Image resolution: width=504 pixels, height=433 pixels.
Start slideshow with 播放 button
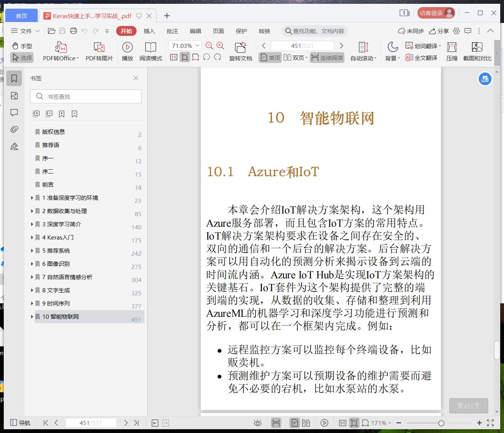[x=128, y=51]
